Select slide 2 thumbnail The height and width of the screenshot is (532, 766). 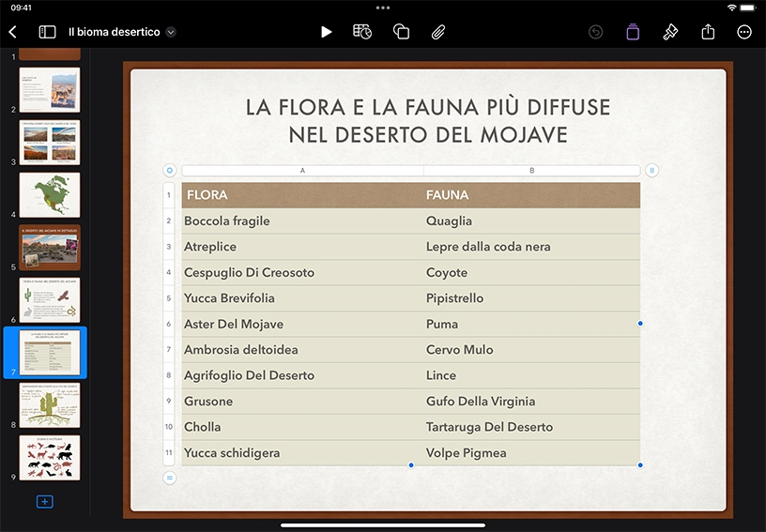coord(50,90)
